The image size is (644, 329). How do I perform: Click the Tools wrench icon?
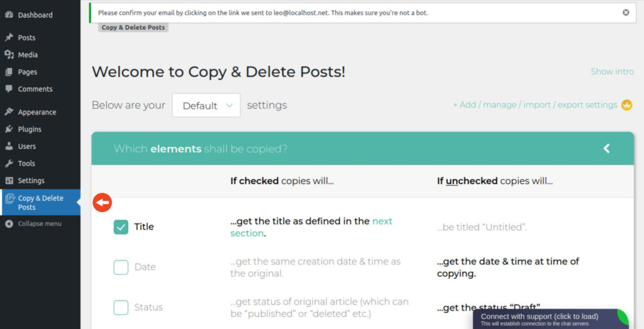(x=9, y=164)
